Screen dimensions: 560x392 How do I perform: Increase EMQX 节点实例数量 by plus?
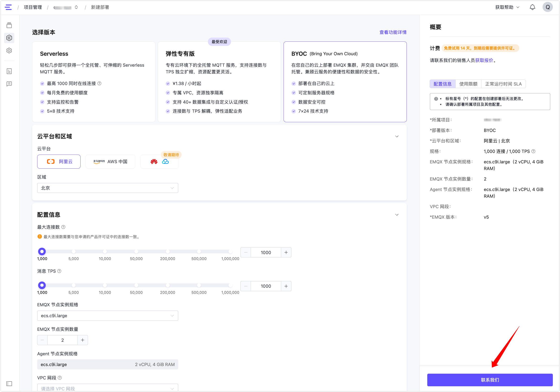coord(82,340)
